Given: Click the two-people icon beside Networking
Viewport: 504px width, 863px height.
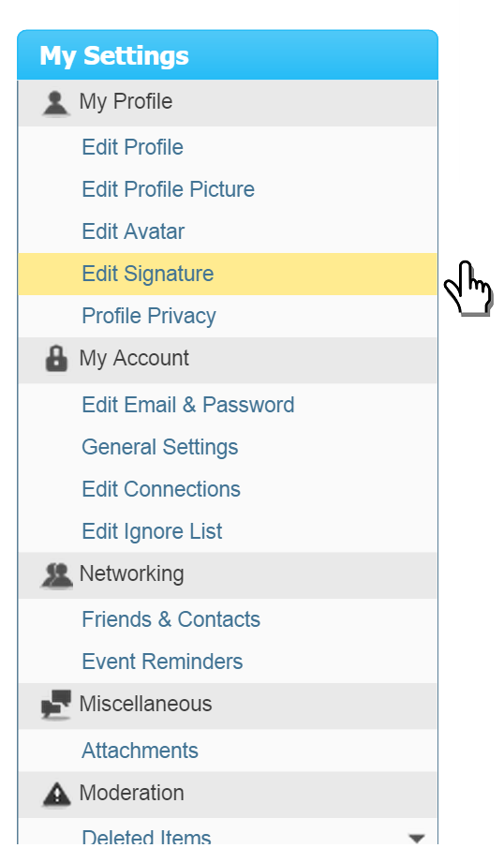Looking at the screenshot, I should pos(56,575).
